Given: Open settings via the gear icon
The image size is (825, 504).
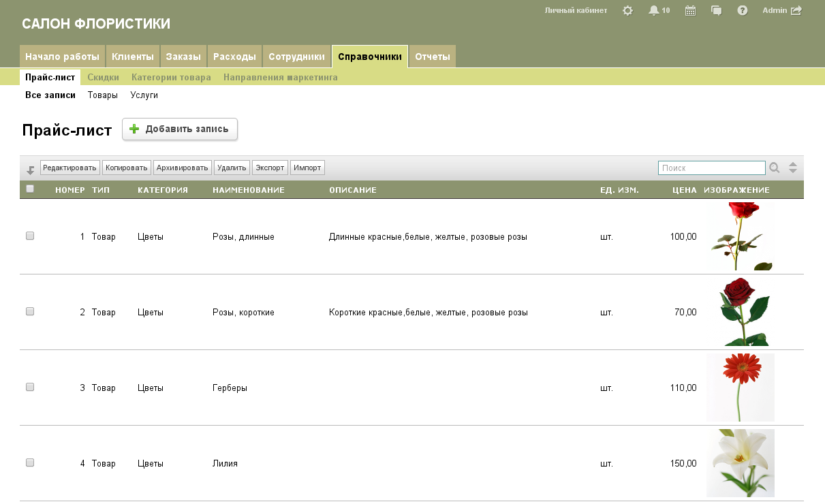Looking at the screenshot, I should point(627,10).
